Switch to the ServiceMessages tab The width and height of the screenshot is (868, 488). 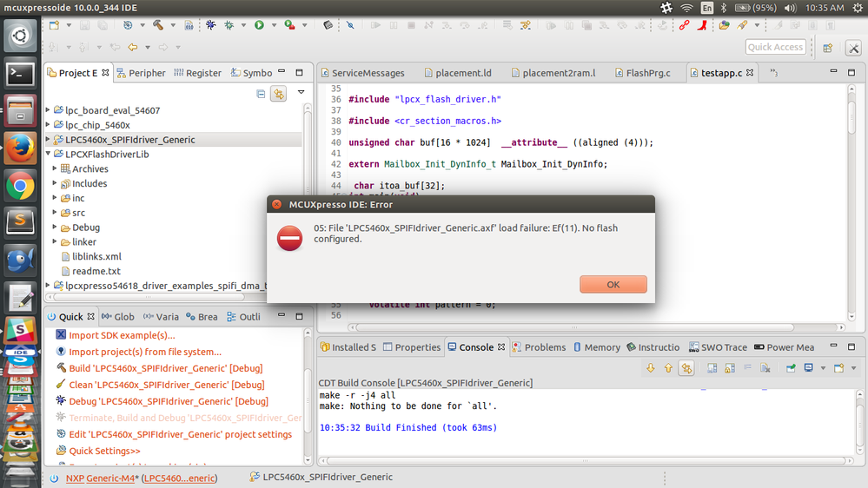click(x=362, y=73)
